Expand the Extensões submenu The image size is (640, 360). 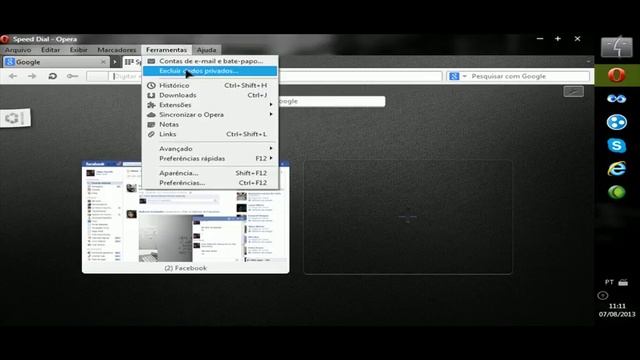tap(210, 105)
